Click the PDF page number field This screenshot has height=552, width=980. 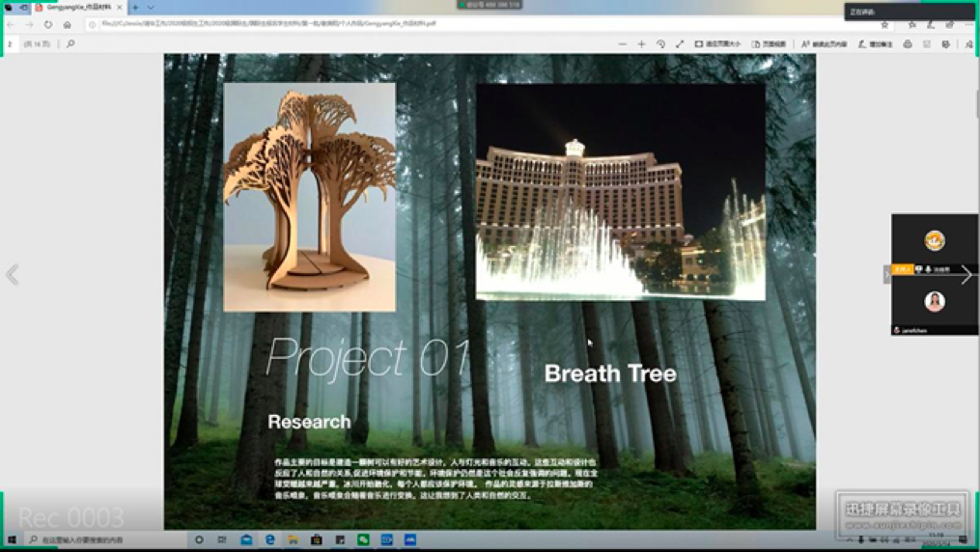click(x=12, y=44)
